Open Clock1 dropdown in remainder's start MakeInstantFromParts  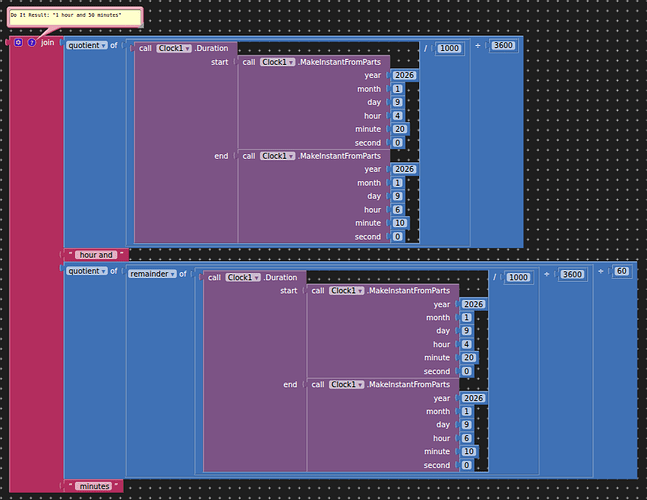coord(346,290)
